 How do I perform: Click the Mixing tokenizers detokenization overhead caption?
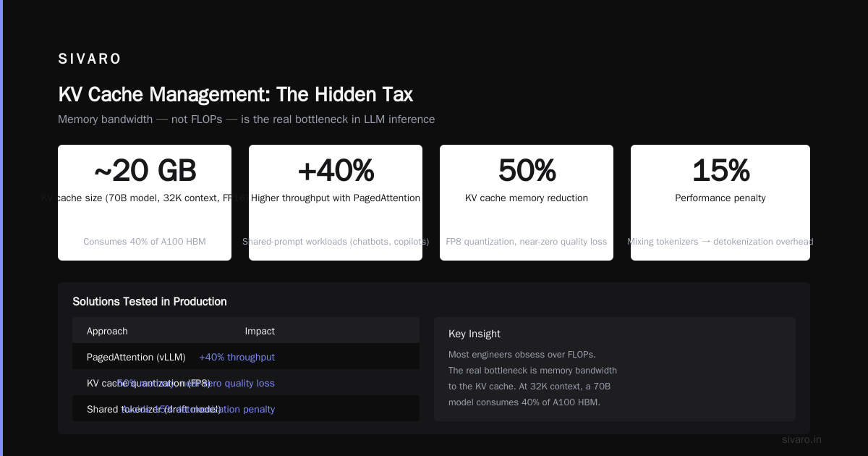point(720,242)
